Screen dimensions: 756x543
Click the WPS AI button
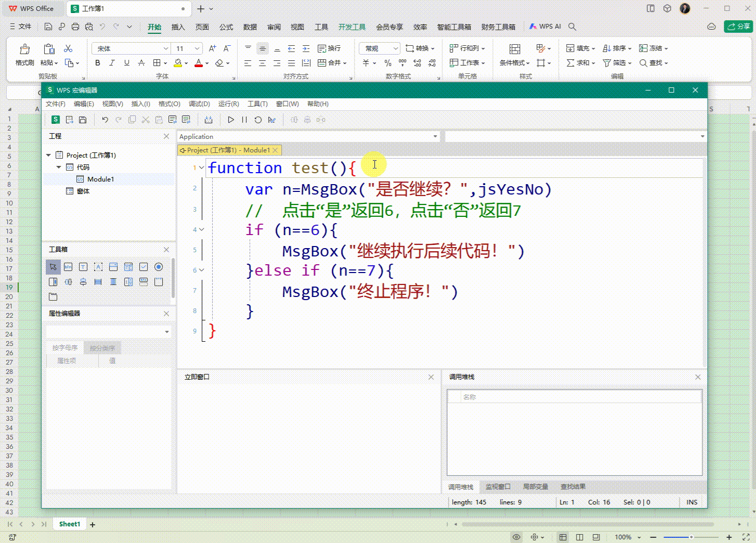coord(545,27)
